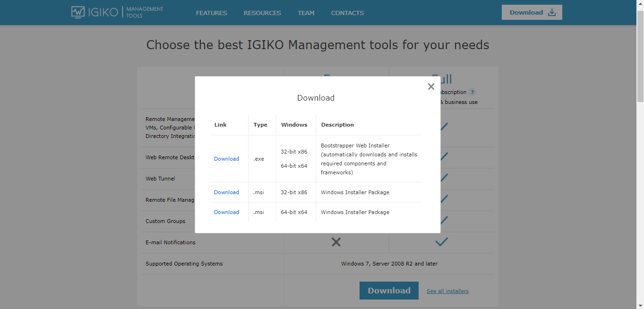Click the Windows 7, Server 2008 R2 text
The width and height of the screenshot is (644, 309).
point(389,264)
